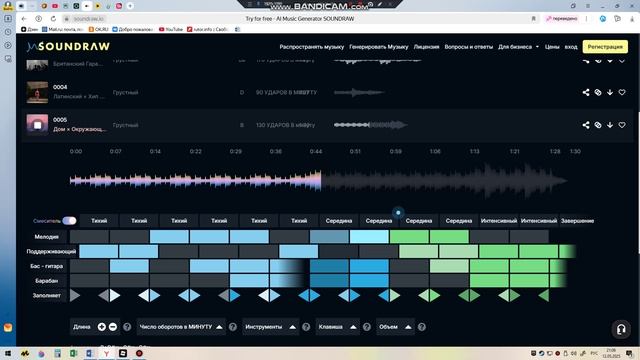The image size is (640, 360).
Task: Click the blue playhead dot above Середина
Action: [x=398, y=212]
